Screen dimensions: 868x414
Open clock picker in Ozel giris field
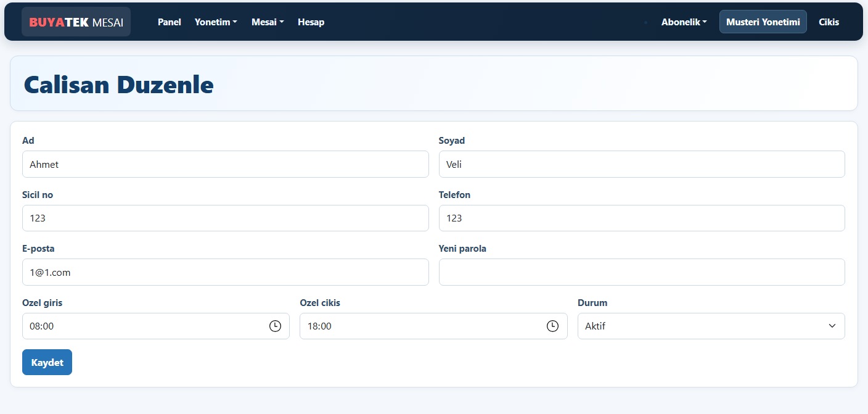[x=275, y=326]
